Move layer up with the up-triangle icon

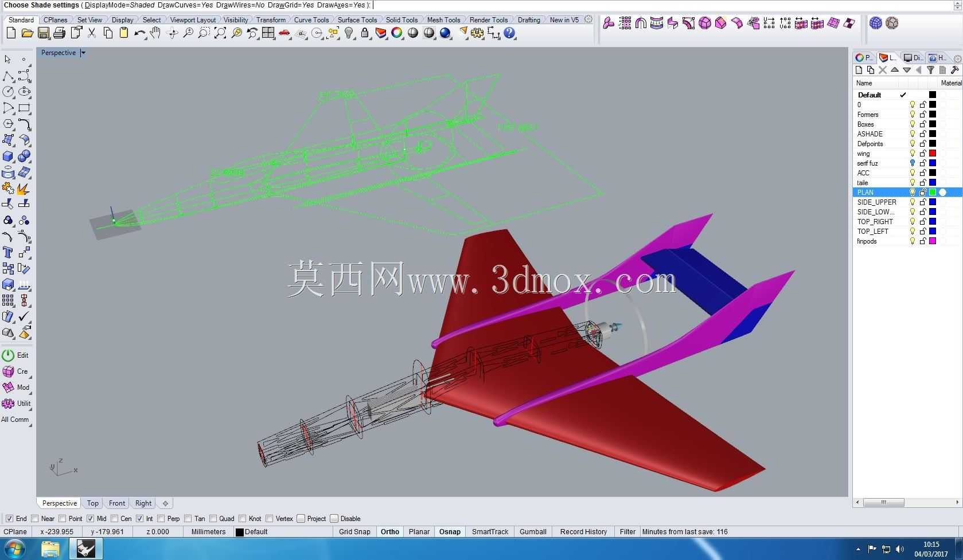click(x=895, y=70)
